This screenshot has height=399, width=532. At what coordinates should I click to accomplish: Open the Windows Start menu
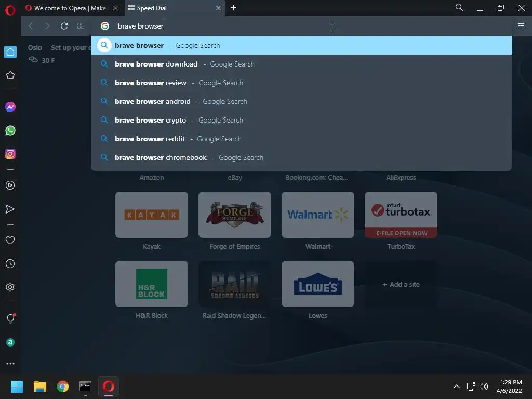coord(17,387)
